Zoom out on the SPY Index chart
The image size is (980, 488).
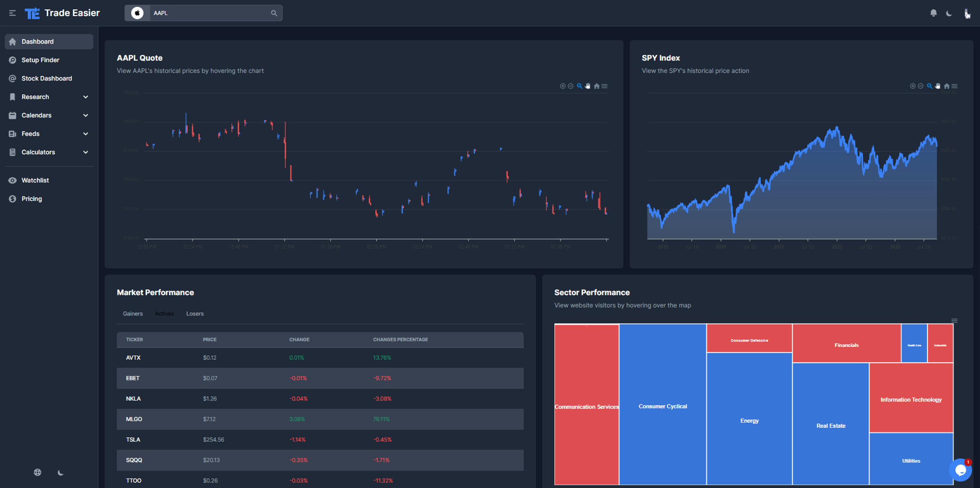(x=921, y=86)
